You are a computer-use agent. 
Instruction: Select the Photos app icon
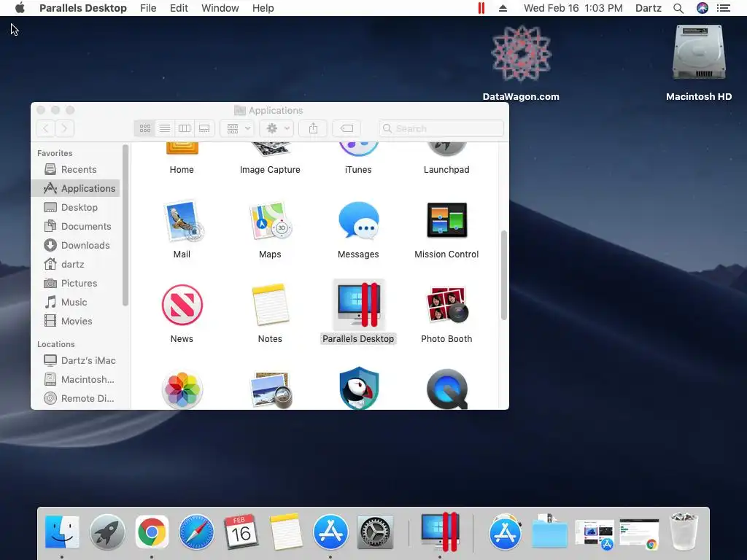click(182, 390)
